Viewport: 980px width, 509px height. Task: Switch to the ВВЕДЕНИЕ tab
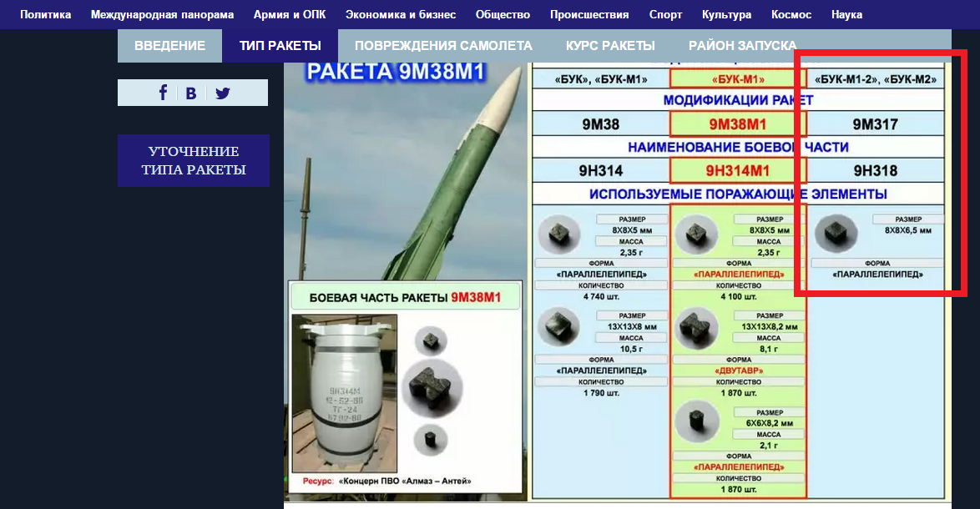[169, 46]
